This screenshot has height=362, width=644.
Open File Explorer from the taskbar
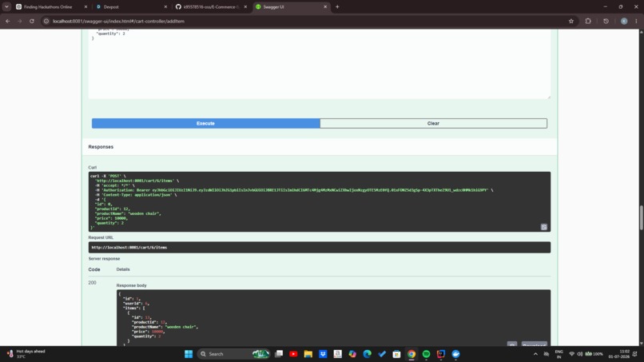click(x=308, y=354)
